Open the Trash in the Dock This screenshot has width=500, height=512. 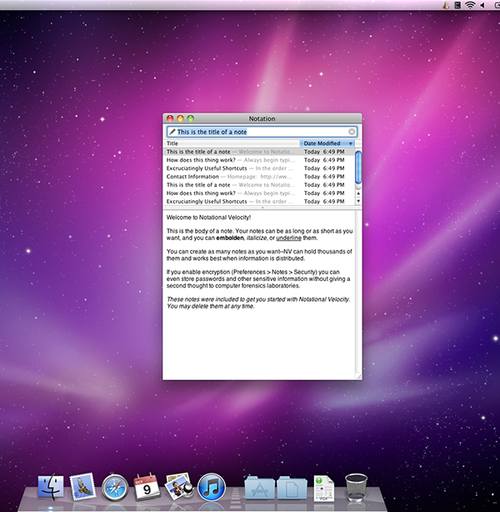pos(356,488)
